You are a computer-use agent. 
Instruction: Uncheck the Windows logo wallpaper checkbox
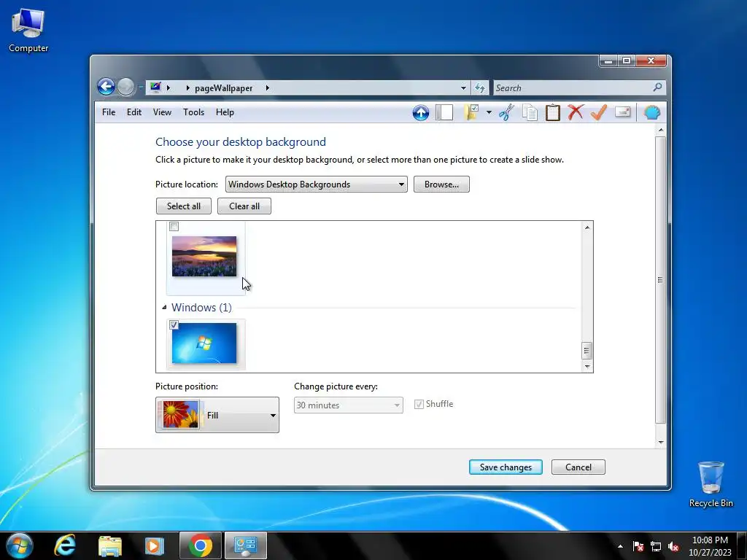(x=174, y=324)
